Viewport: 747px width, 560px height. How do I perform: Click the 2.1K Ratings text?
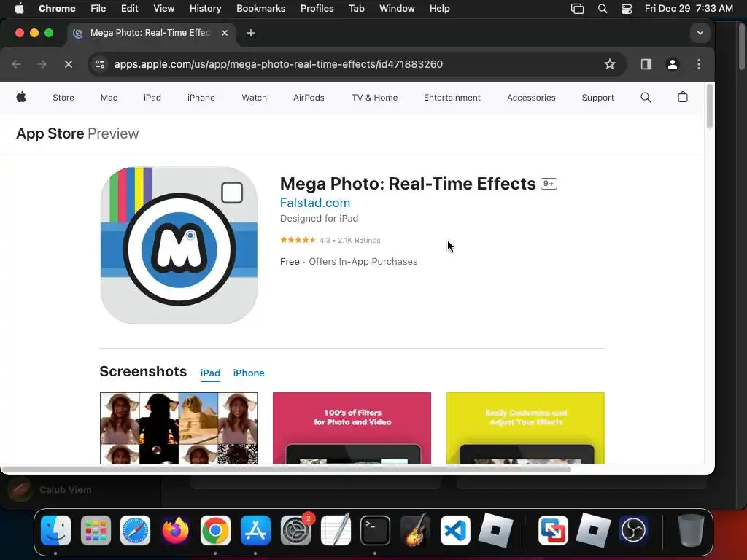click(x=359, y=241)
